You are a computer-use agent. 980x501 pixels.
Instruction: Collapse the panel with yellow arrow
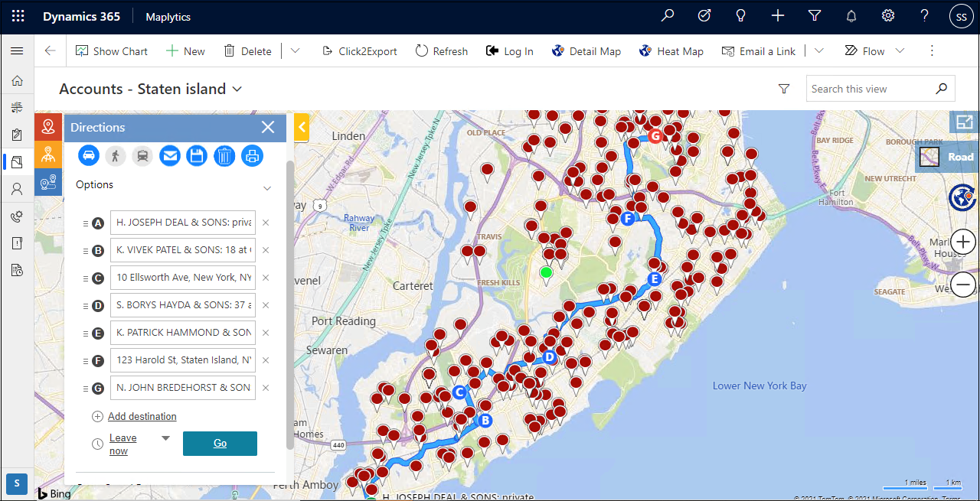pos(300,127)
